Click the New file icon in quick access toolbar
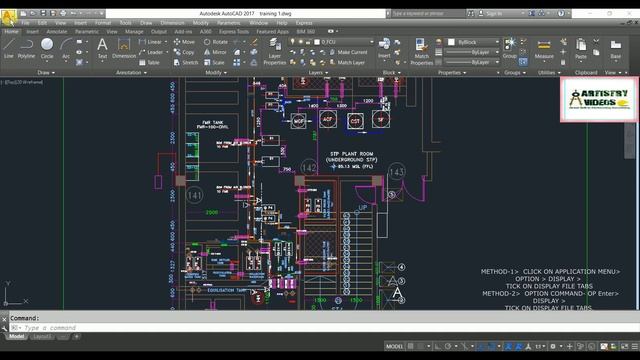 pyautogui.click(x=23, y=13)
